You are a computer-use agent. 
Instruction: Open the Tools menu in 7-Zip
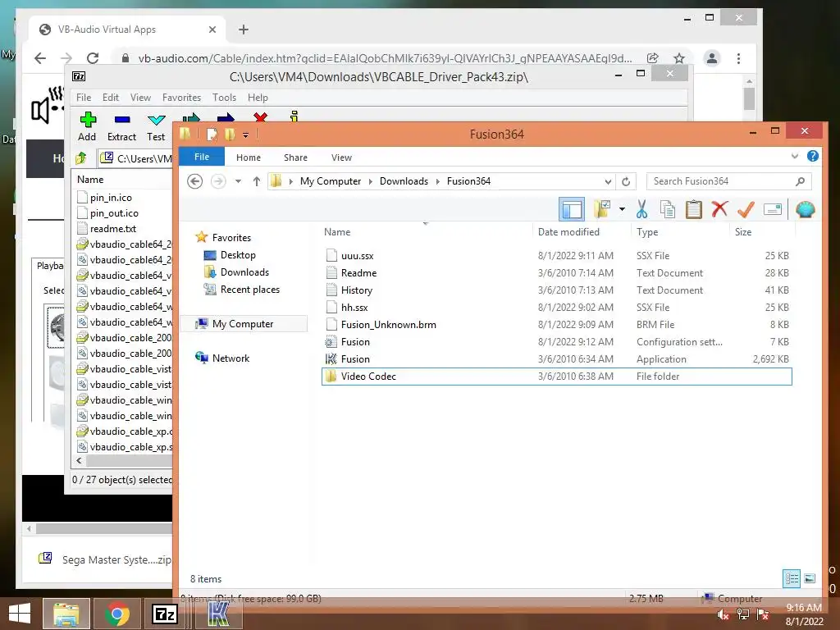click(224, 98)
